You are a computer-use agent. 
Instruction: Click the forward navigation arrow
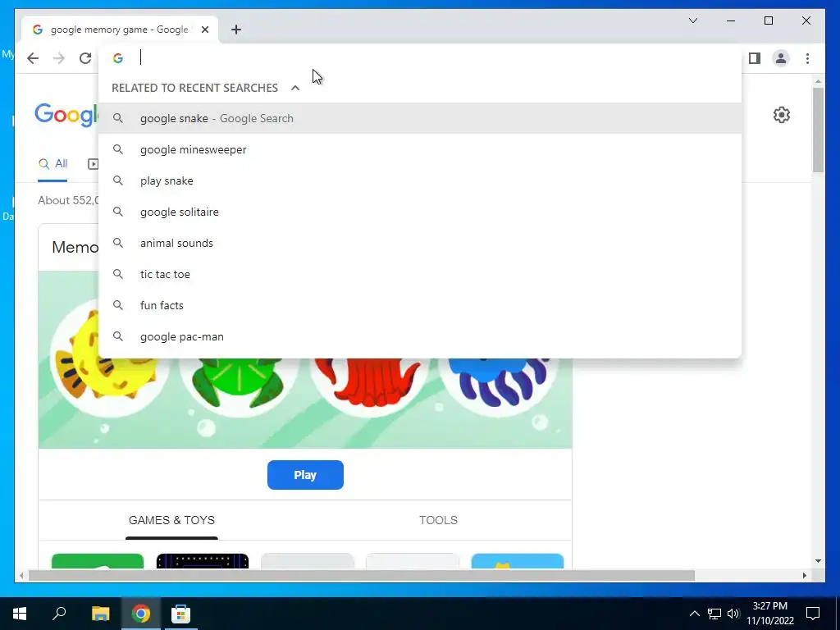click(x=59, y=58)
